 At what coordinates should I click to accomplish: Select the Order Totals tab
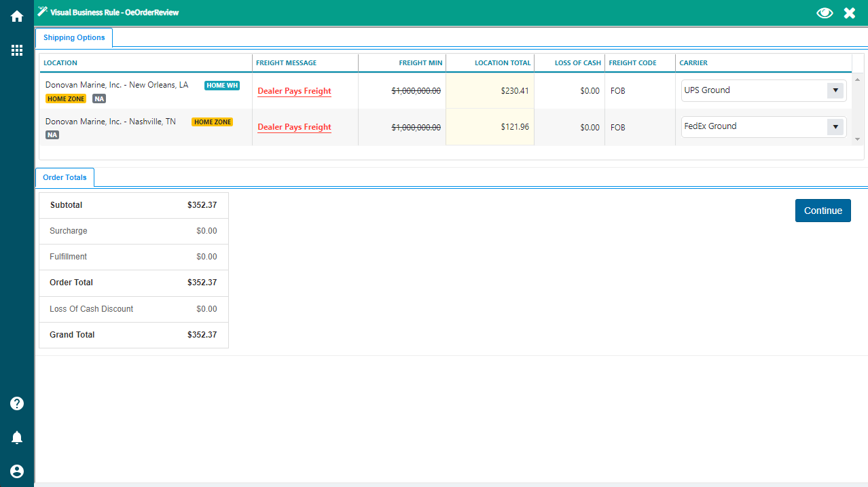(65, 177)
